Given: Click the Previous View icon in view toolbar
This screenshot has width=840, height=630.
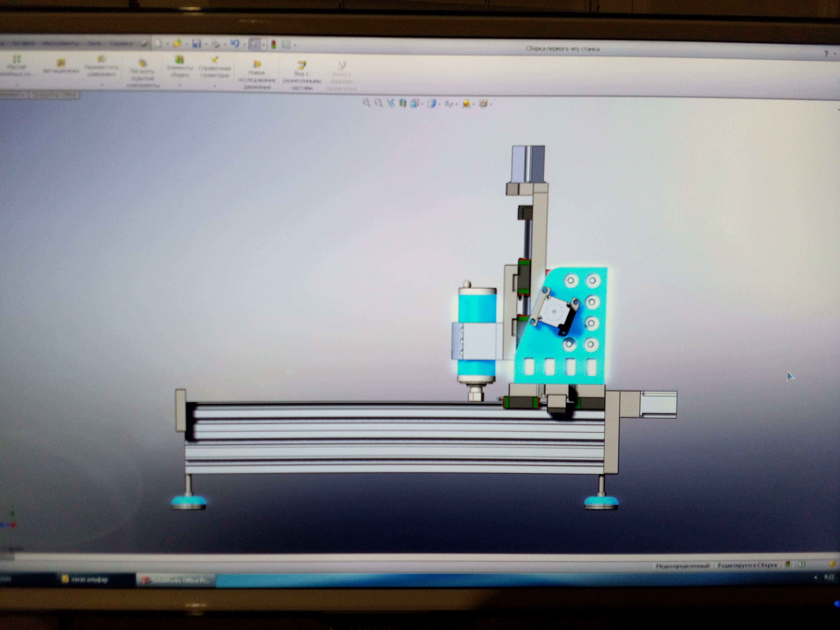Looking at the screenshot, I should tap(390, 103).
